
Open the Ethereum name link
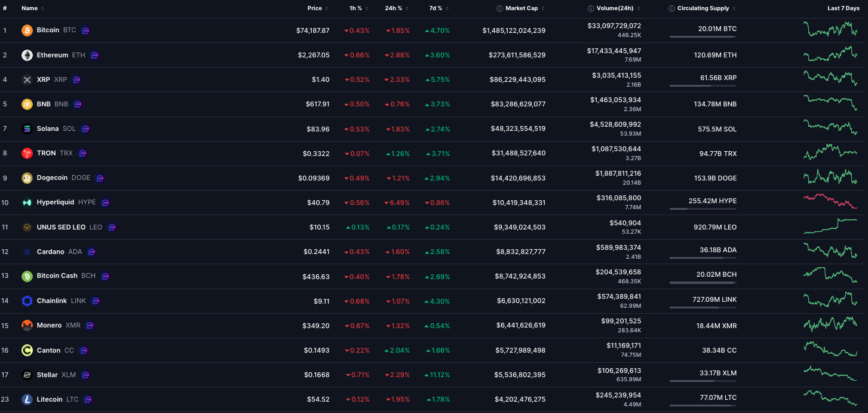coord(53,55)
